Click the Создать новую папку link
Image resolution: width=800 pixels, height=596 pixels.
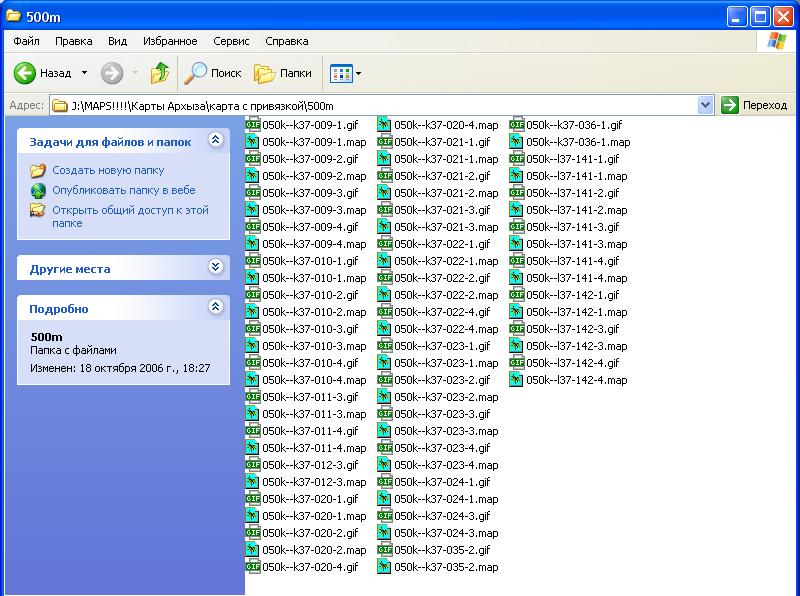108,171
